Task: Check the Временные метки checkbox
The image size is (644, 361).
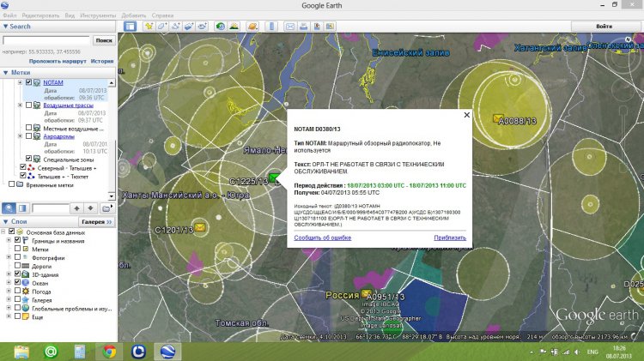Action: 11,184
